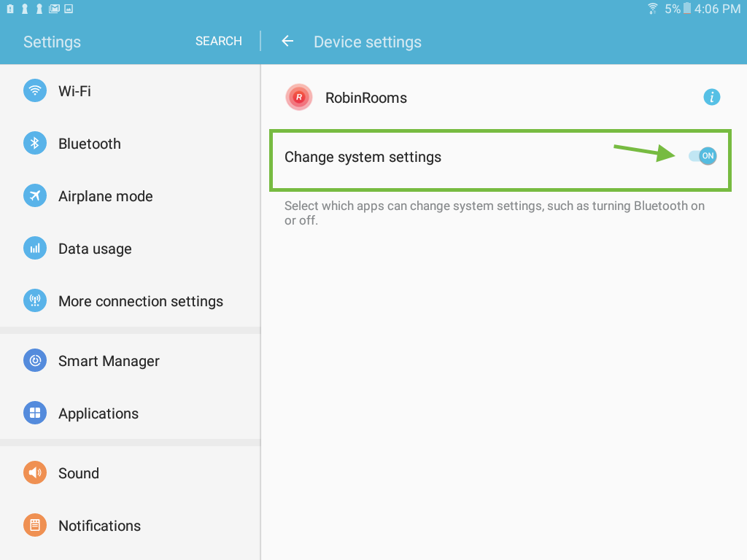This screenshot has width=747, height=560.
Task: Open Sound settings
Action: click(x=130, y=472)
